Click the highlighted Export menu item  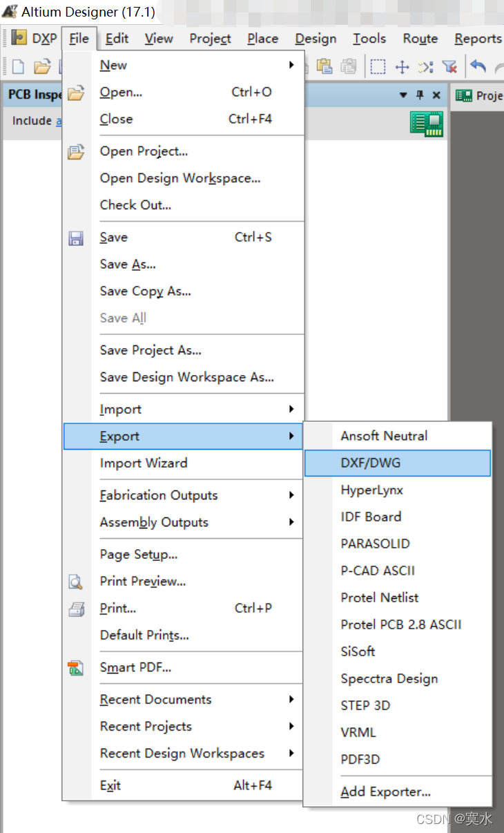(x=184, y=437)
